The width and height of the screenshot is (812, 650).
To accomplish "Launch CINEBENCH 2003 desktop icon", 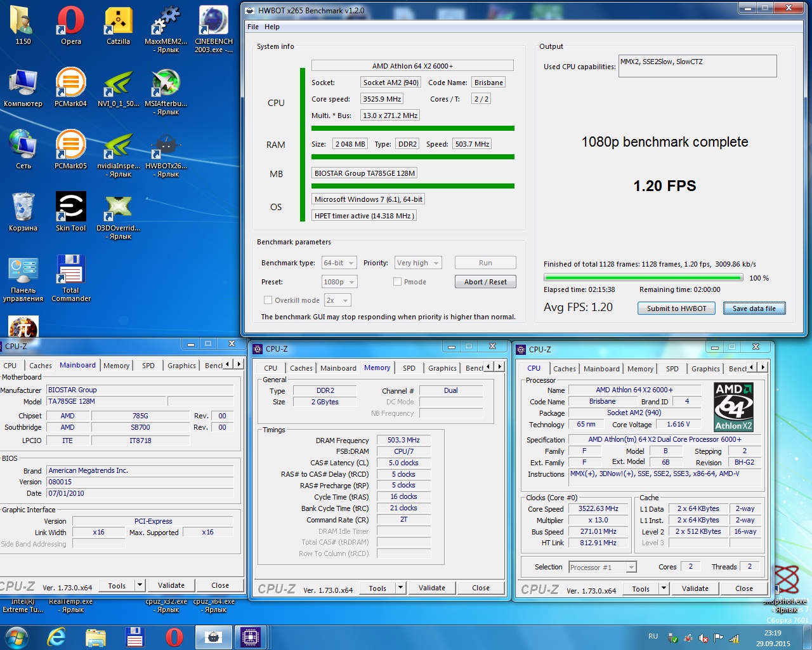I will (x=214, y=29).
